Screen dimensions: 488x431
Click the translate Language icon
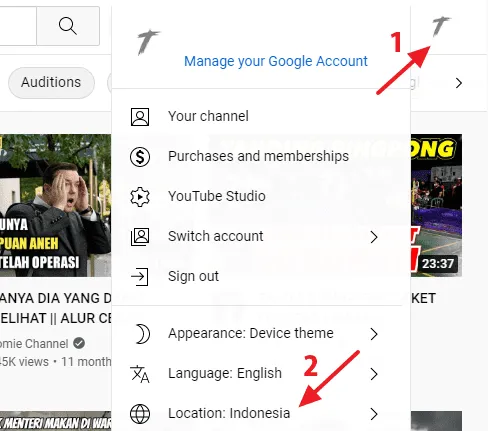(140, 374)
